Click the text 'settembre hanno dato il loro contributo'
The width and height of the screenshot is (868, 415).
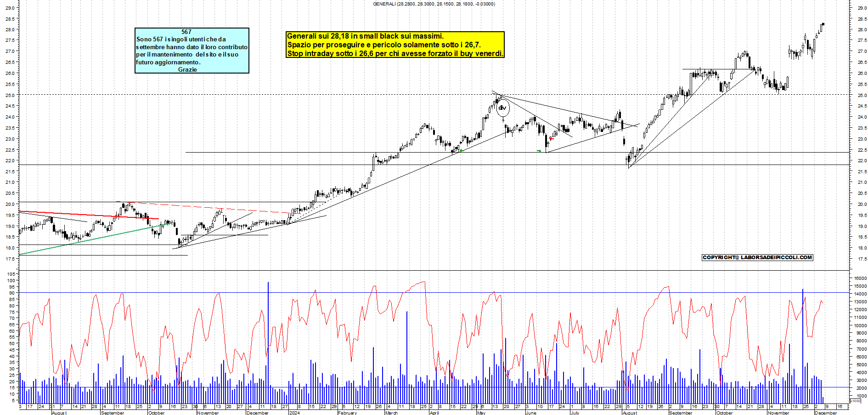[192, 47]
